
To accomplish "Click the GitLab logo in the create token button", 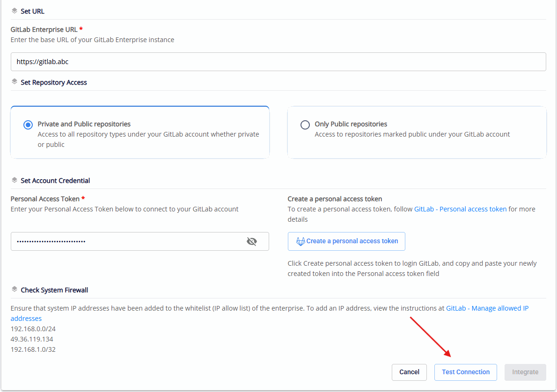I will [x=300, y=241].
